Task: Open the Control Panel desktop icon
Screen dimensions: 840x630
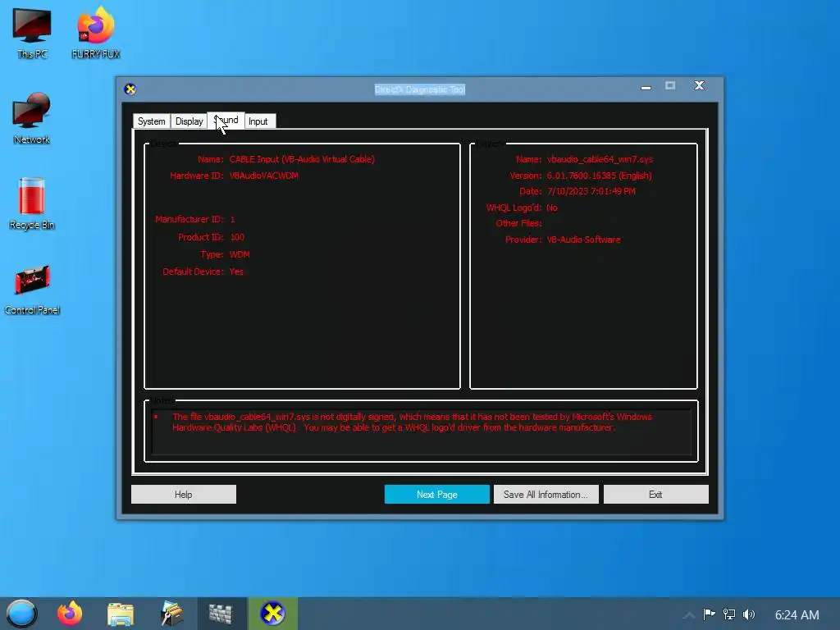Action: coord(32,290)
